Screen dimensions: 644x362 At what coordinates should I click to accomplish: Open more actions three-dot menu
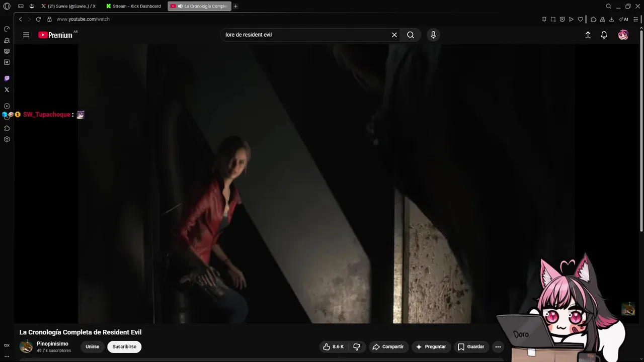point(498,346)
